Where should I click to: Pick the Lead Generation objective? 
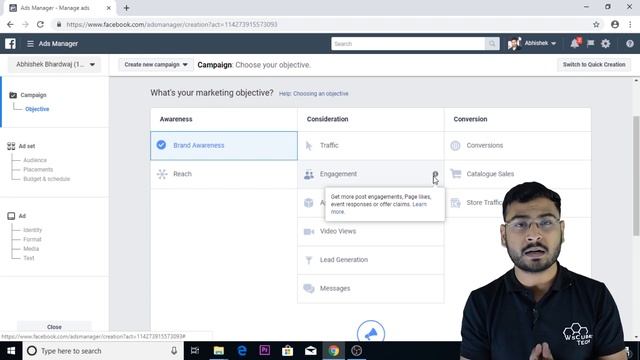coord(371,260)
